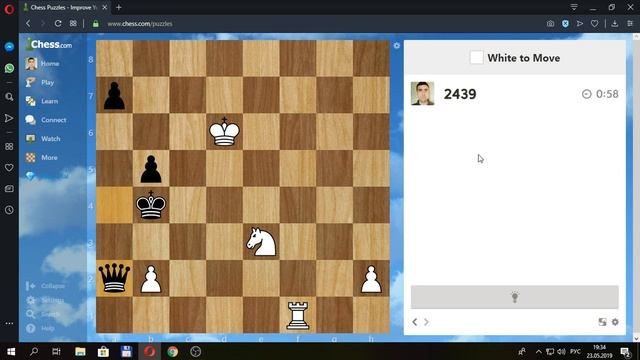Click the player avatar next to 2439
Image resolution: width=640 pixels, height=360 pixels.
point(422,93)
